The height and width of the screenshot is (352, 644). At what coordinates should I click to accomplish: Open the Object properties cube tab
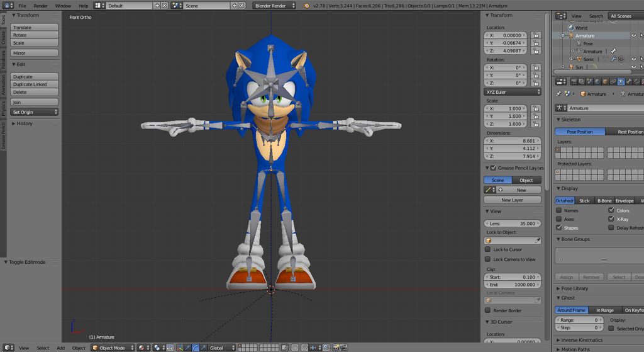coord(606,81)
